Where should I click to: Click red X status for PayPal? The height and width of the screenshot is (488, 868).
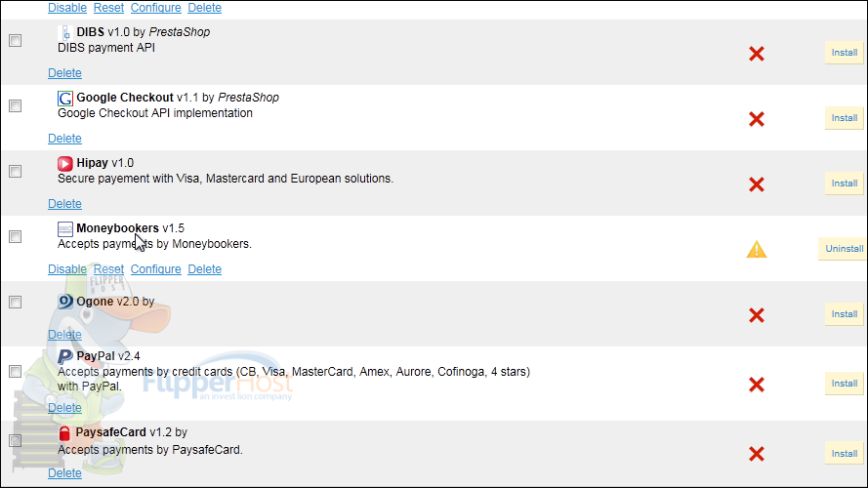[x=756, y=385]
